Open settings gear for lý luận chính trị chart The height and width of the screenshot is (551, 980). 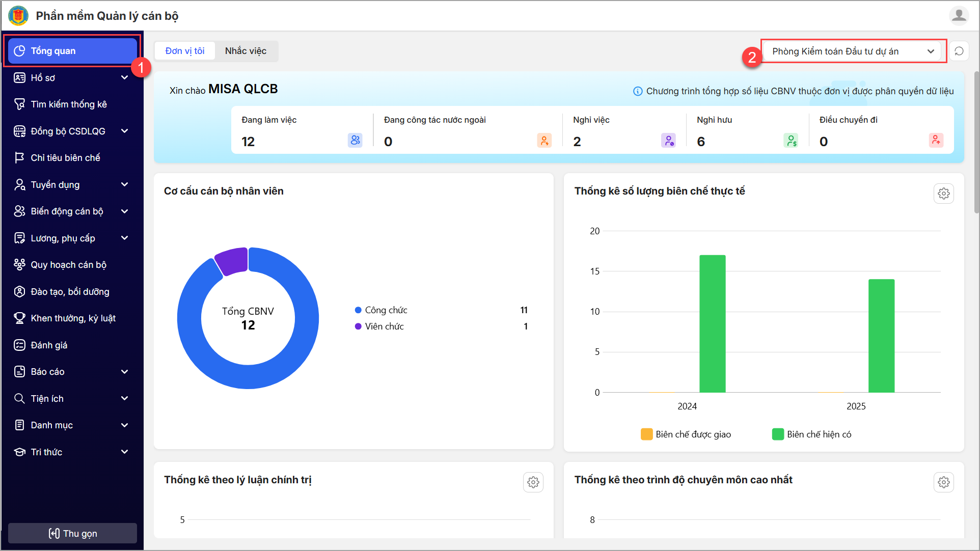click(533, 482)
